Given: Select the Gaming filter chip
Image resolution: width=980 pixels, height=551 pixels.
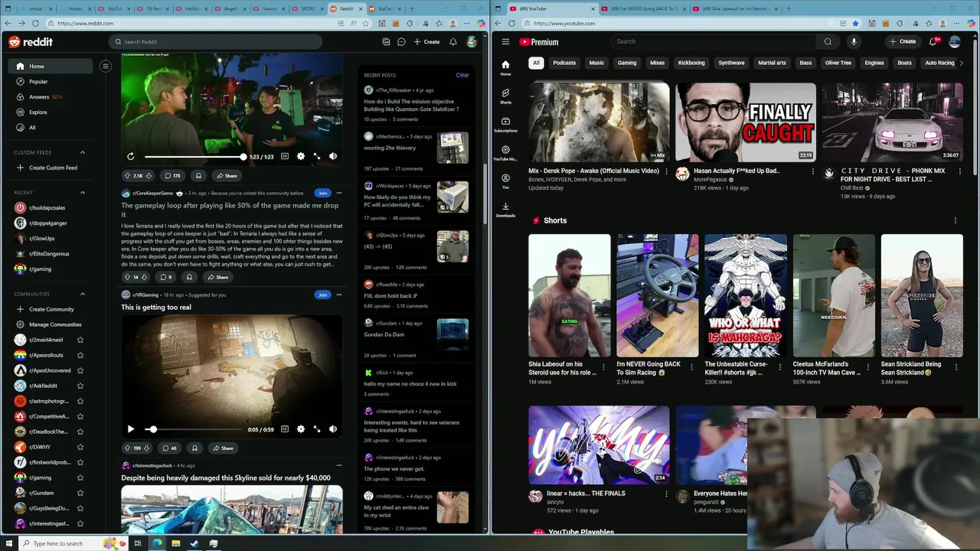Looking at the screenshot, I should click(x=627, y=63).
